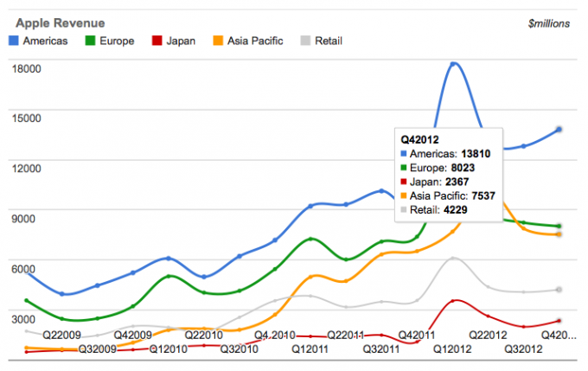Click the Q32009 x-axis label
The width and height of the screenshot is (588, 371).
click(98, 349)
